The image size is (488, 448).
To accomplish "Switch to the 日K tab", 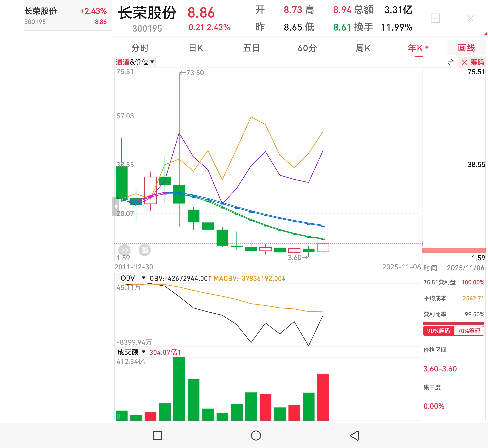I will pos(196,48).
